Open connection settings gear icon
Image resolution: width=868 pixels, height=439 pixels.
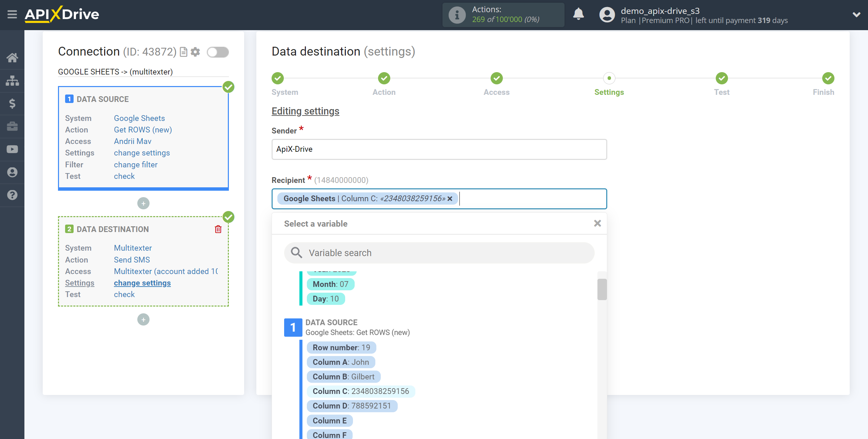click(x=195, y=52)
